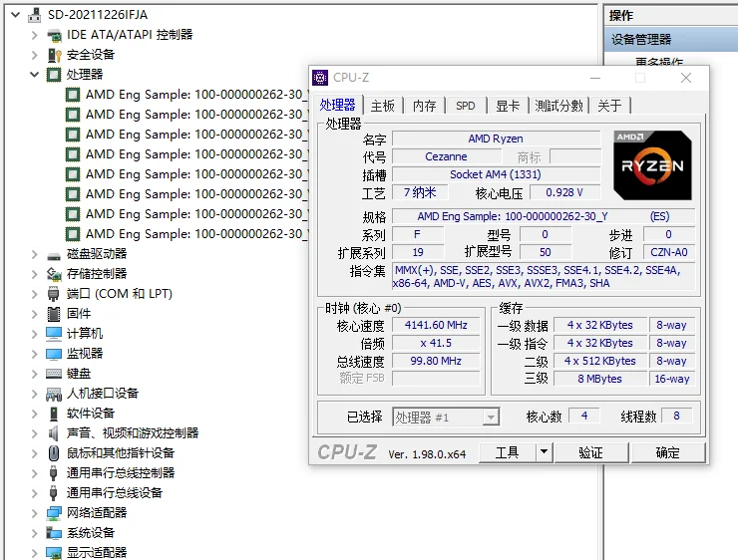Click the 安全设备 key icon
This screenshot has height=560, width=738.
click(x=54, y=55)
